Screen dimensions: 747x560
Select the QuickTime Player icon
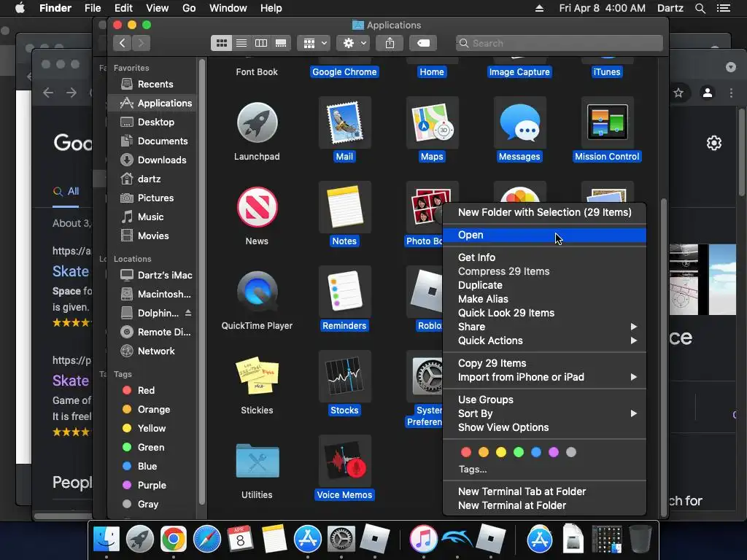click(x=257, y=292)
